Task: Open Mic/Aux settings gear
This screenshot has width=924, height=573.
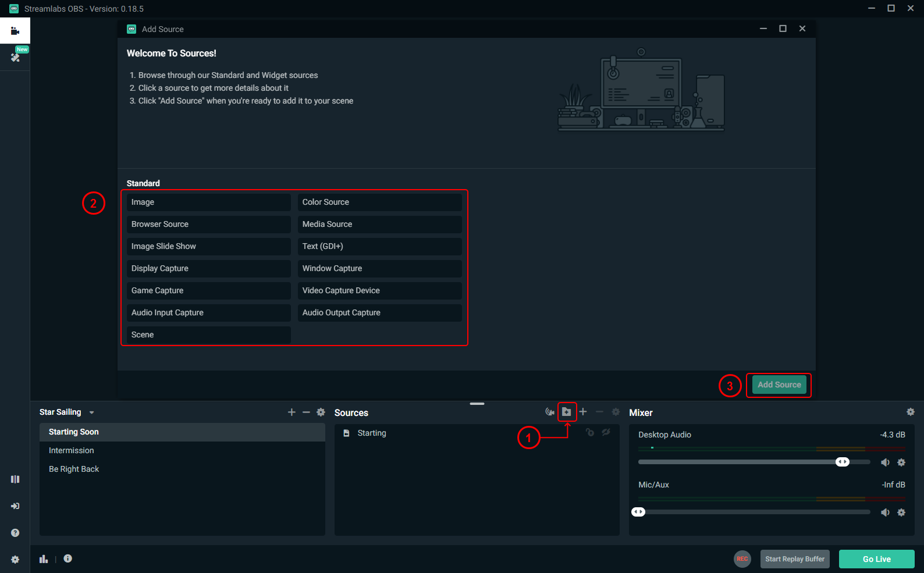Action: (901, 513)
